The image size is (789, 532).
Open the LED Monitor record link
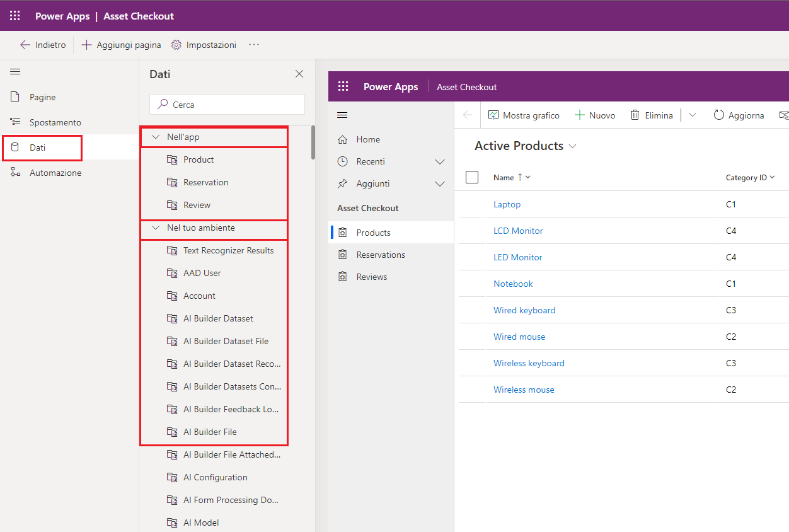click(x=517, y=257)
